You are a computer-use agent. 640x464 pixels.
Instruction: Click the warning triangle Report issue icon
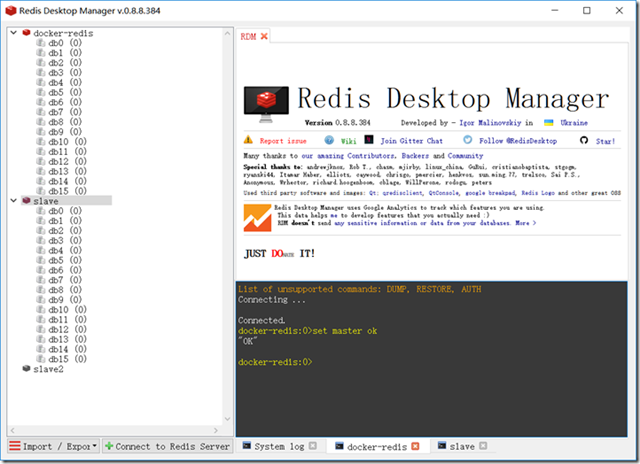pyautogui.click(x=248, y=140)
